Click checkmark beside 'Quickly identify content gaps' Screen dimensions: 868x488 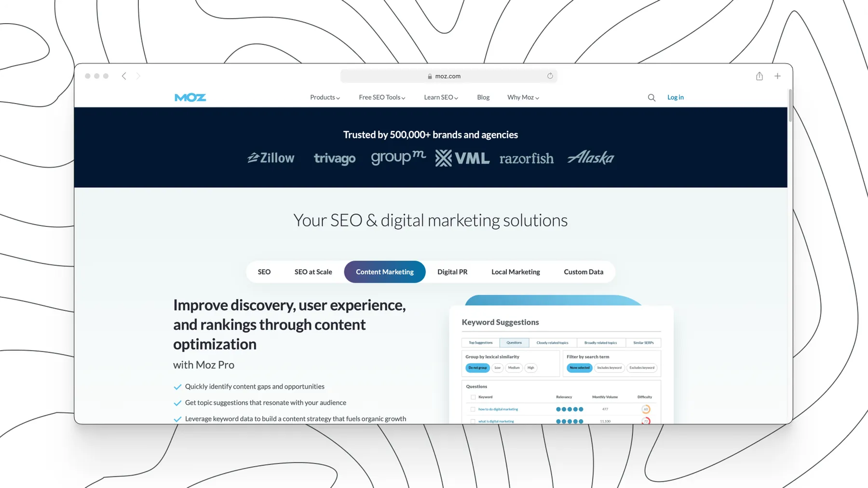pyautogui.click(x=177, y=387)
